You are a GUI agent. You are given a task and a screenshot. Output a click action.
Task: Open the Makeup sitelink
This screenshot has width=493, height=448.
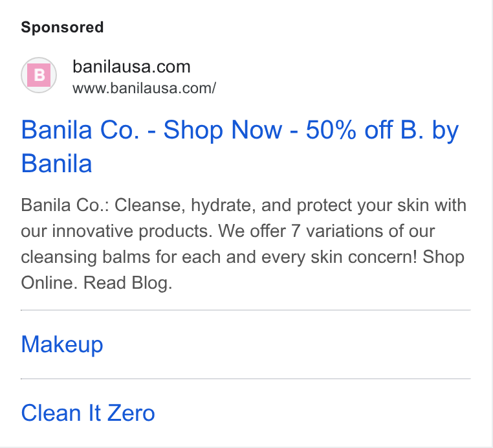[x=62, y=344]
